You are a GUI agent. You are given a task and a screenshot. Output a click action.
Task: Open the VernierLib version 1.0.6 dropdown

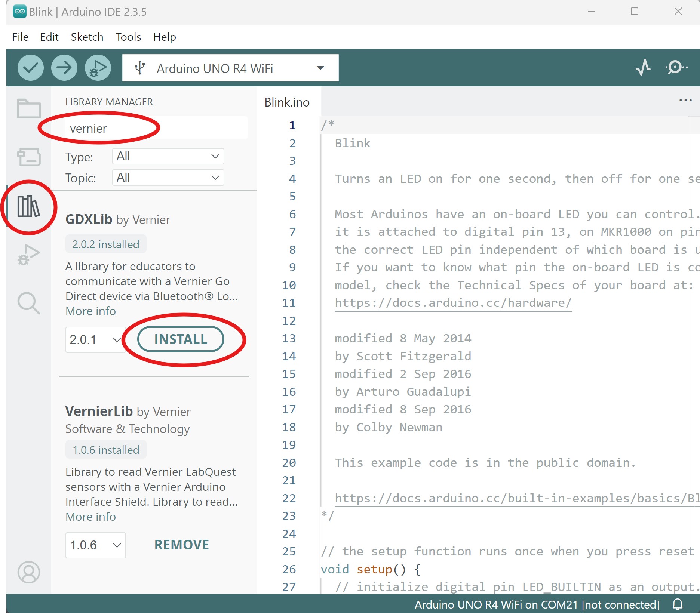pos(96,545)
